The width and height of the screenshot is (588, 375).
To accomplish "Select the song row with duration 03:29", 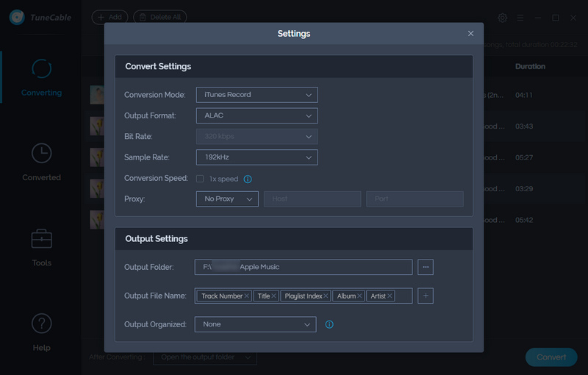I will click(336, 189).
